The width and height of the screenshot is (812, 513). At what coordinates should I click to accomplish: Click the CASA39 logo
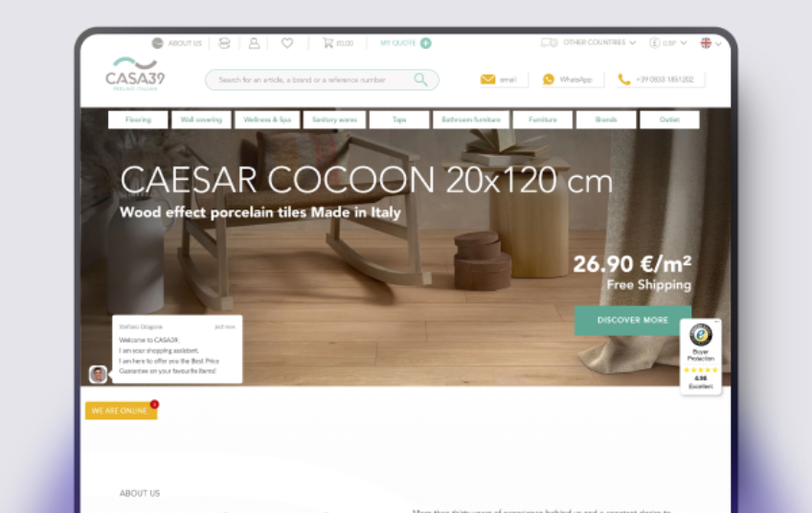pos(135,74)
